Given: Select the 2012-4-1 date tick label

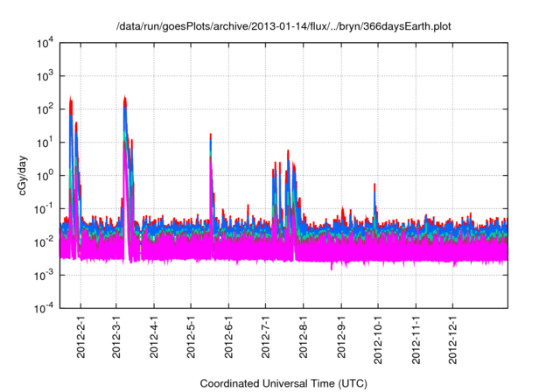Looking at the screenshot, I should pos(154,339).
